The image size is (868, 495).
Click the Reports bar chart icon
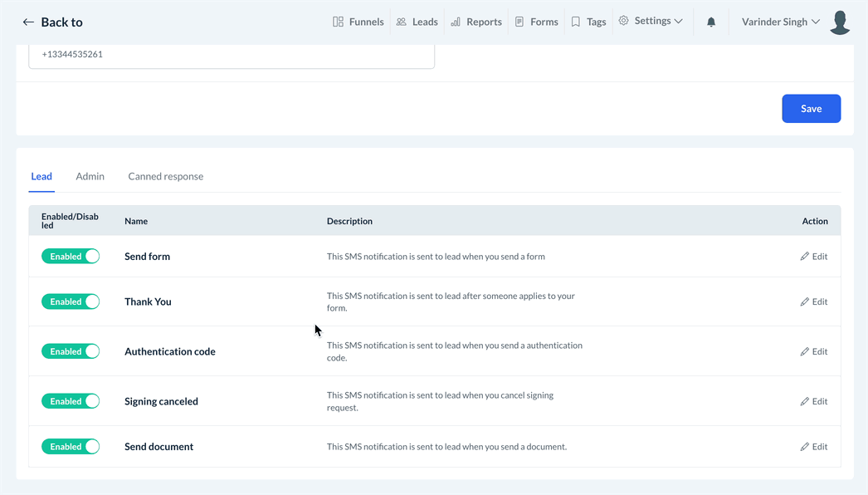point(456,22)
